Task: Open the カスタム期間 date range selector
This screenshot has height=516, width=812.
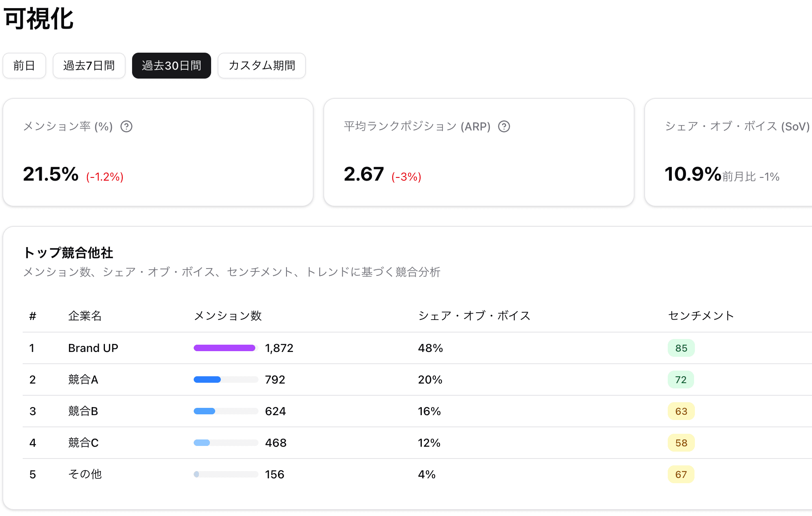Action: (262, 65)
